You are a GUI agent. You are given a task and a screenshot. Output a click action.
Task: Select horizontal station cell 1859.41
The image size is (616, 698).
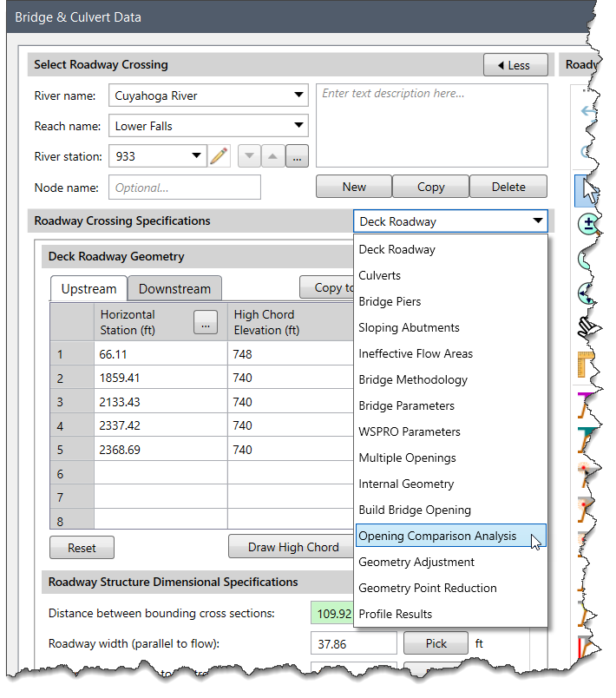161,378
